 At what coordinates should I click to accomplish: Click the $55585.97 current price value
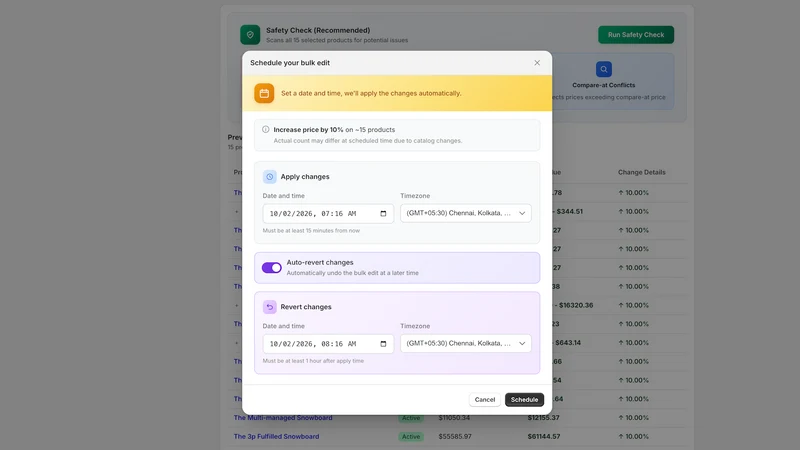(455, 436)
